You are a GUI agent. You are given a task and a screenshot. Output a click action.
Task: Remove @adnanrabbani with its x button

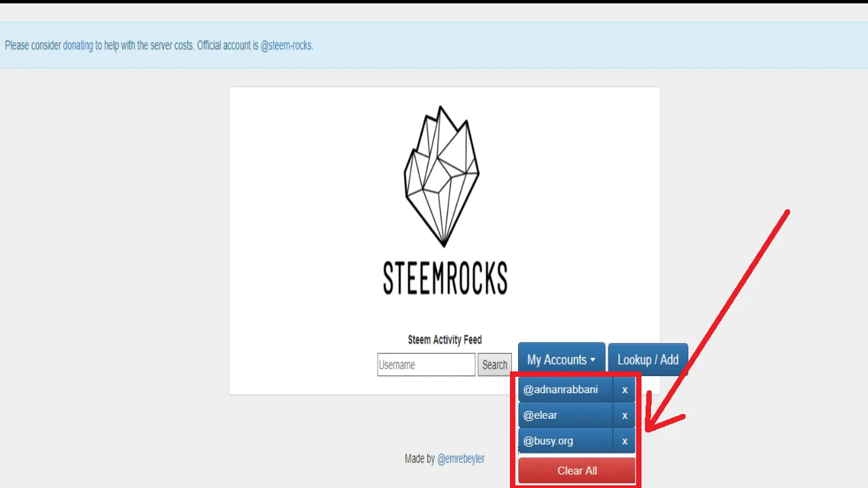point(625,390)
